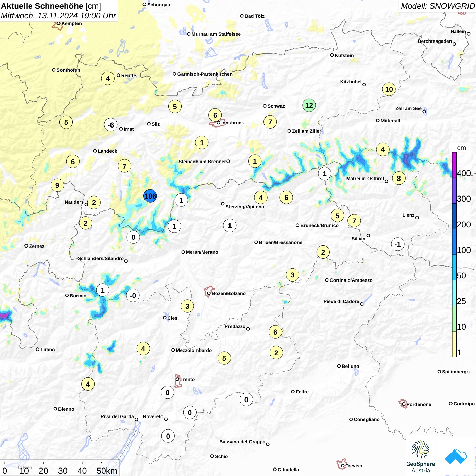476x476 pixels.
Task: Click the Meran/Merano city label
Action: pos(202,252)
